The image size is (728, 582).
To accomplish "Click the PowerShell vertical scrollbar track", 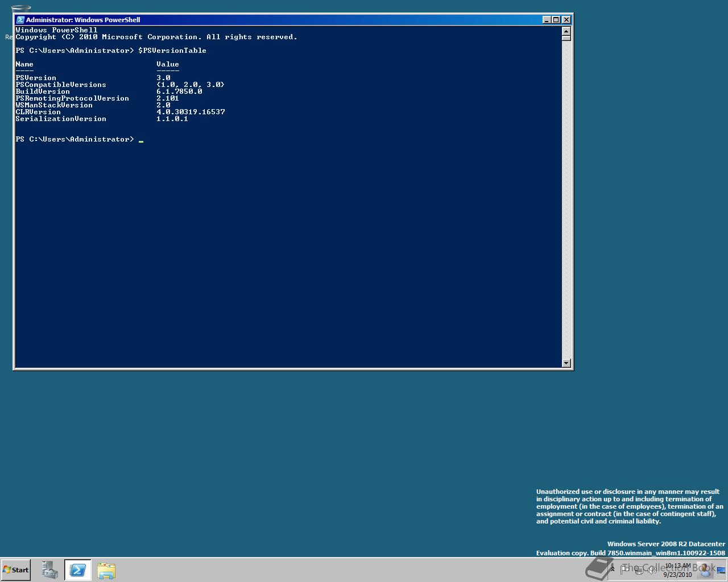I will point(566,199).
